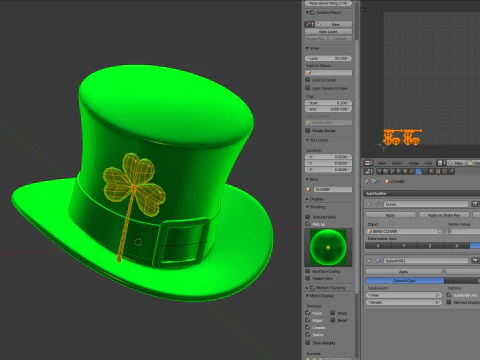Open the Select menu in the UV editor
Viewport: 480px width, 360px height.
397,163
